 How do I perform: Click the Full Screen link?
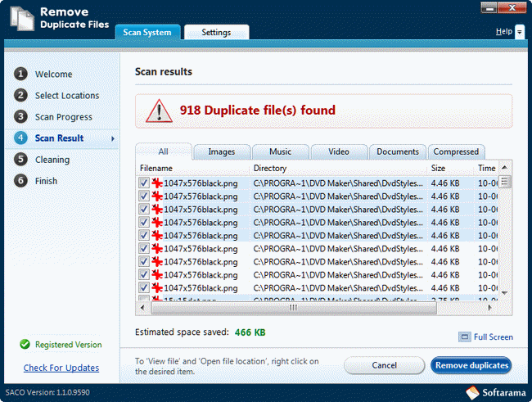[493, 337]
